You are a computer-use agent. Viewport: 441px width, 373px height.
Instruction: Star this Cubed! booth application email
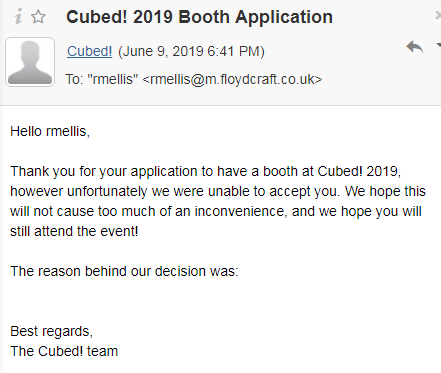(x=38, y=17)
